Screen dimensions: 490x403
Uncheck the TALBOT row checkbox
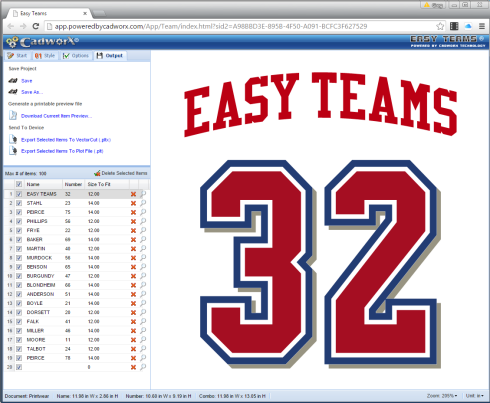(x=19, y=349)
